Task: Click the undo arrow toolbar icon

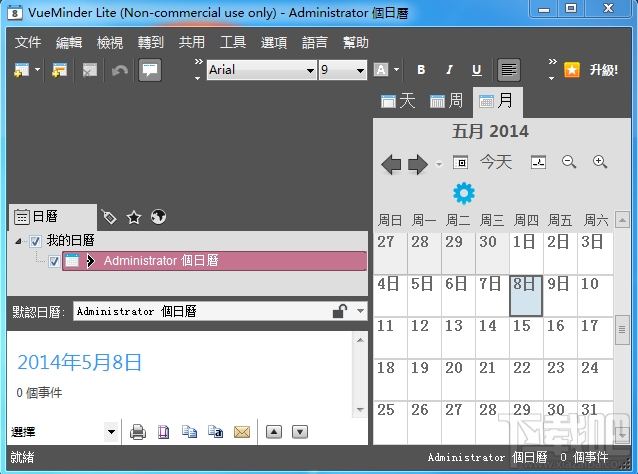Action: 119,70
